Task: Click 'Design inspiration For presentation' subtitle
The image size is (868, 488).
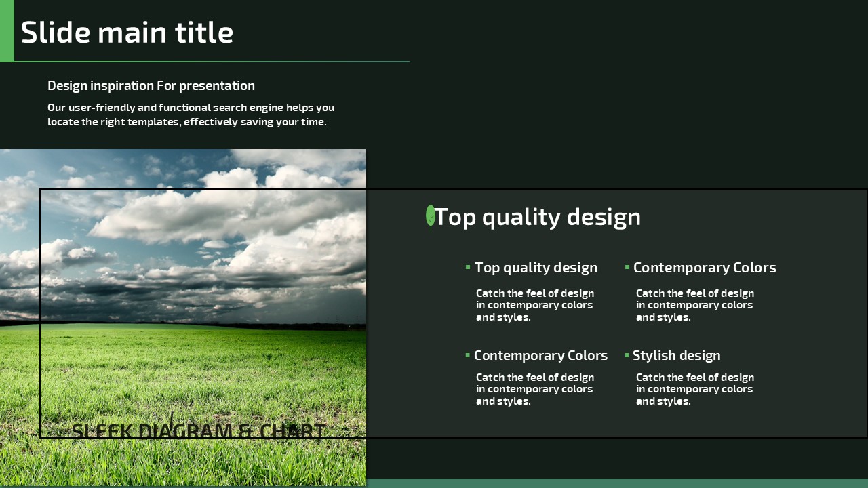Action: click(x=151, y=85)
